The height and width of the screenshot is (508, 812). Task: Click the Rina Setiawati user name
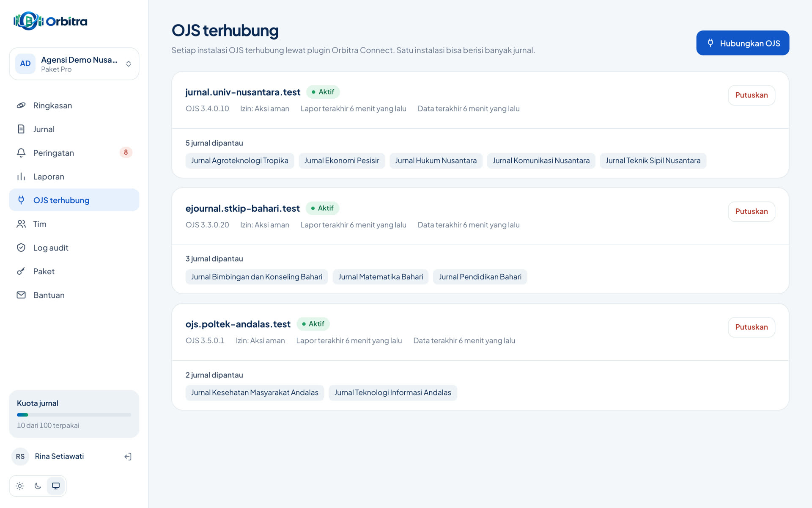pyautogui.click(x=59, y=456)
